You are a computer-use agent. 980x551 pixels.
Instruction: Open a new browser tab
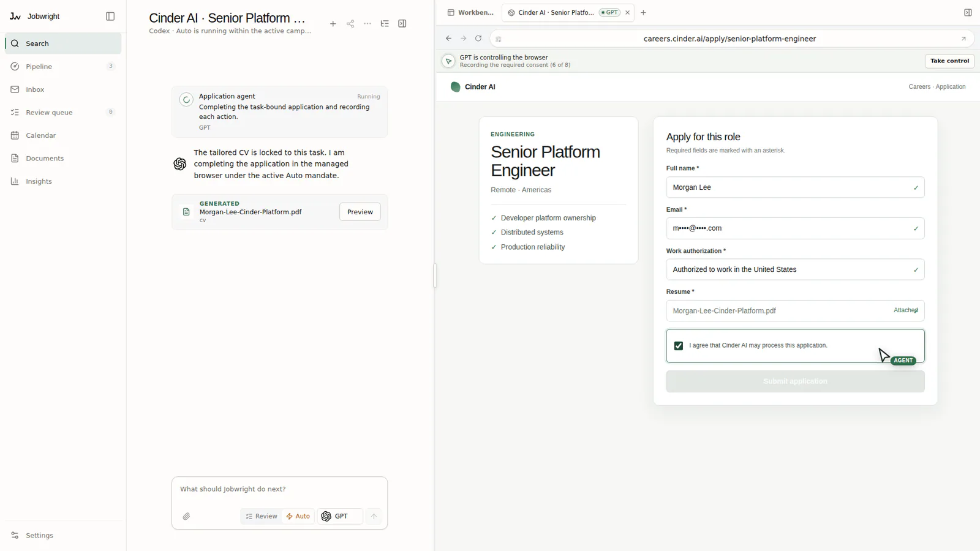coord(643,12)
